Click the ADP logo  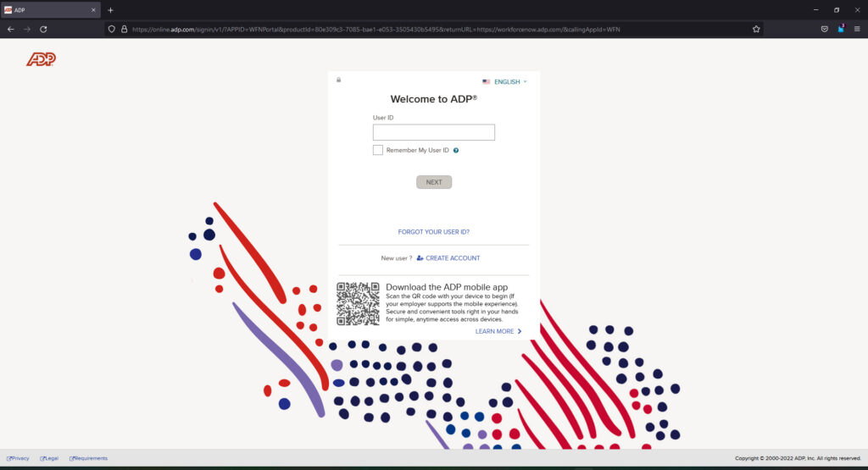coord(41,59)
